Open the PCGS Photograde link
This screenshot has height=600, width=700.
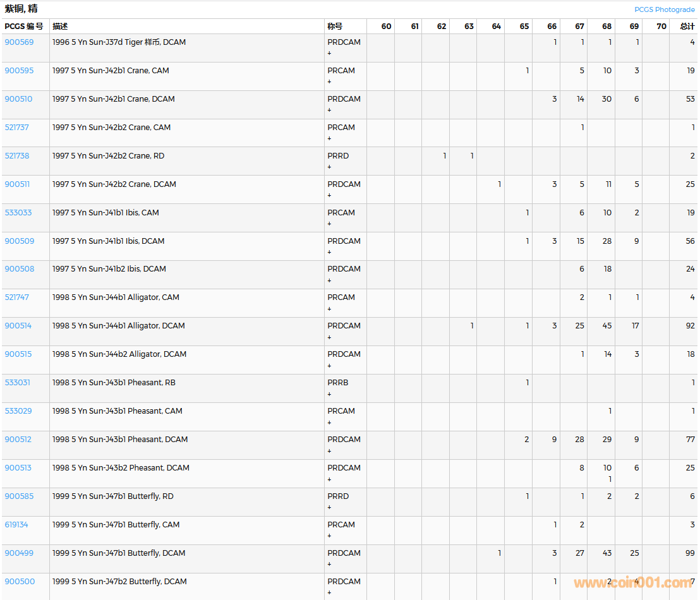(x=664, y=9)
